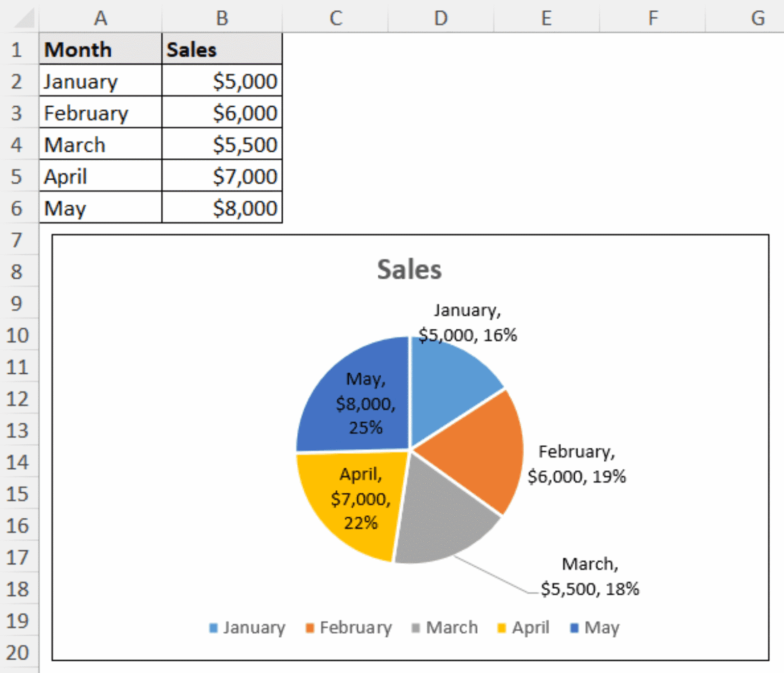Screen dimensions: 784x673
Task: Select the $6,000 cell in column B
Action: point(222,113)
